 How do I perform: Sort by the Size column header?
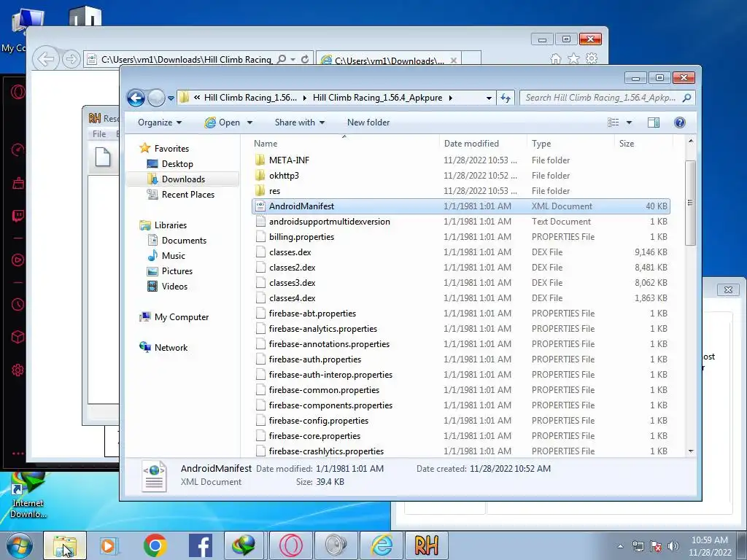(x=627, y=144)
